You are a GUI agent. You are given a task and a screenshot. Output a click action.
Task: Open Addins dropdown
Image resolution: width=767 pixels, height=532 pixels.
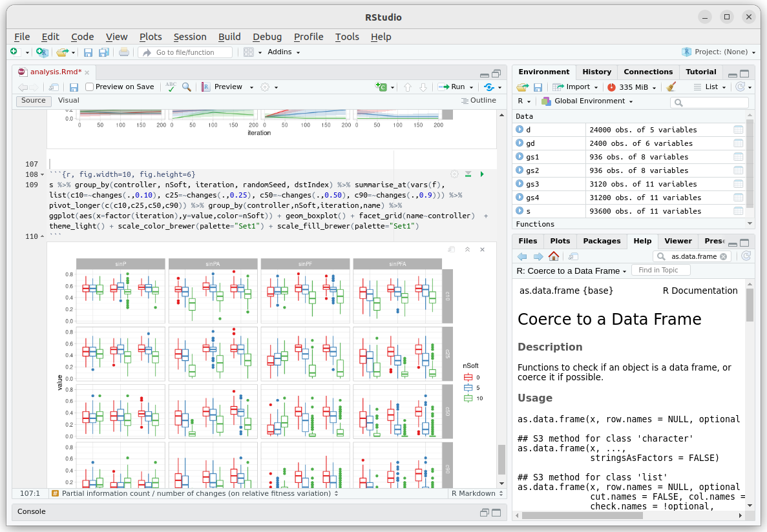pyautogui.click(x=284, y=52)
